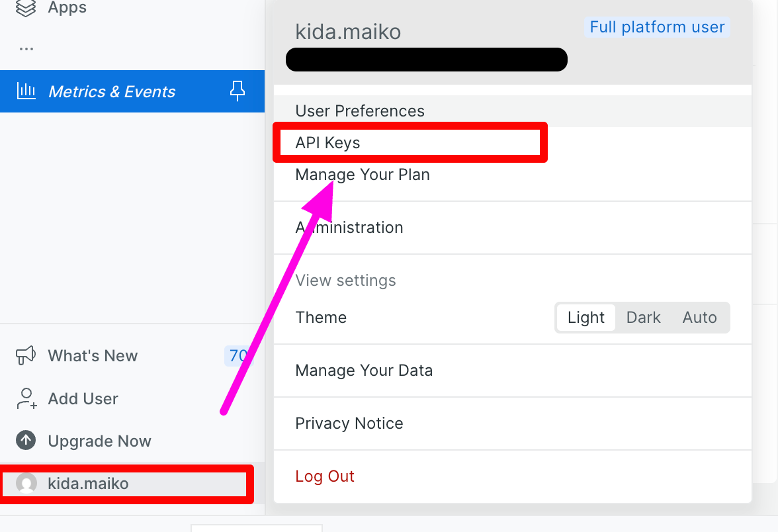Click the 70 badge next to What's New
The height and width of the screenshot is (532, 778).
coord(239,356)
